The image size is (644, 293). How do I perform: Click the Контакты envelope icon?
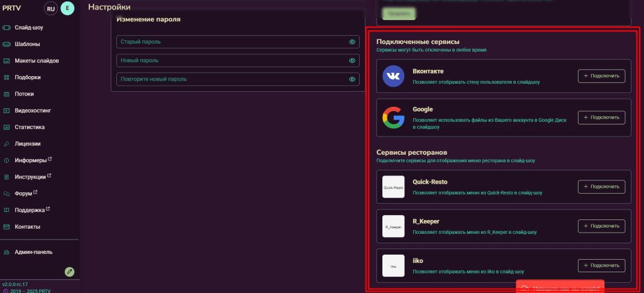point(6,227)
